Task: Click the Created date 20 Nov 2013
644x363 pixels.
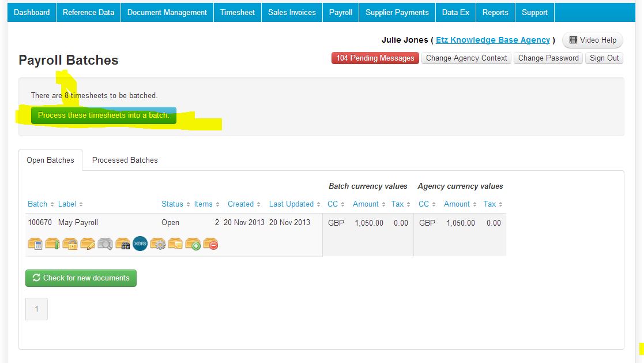Action: pos(244,222)
